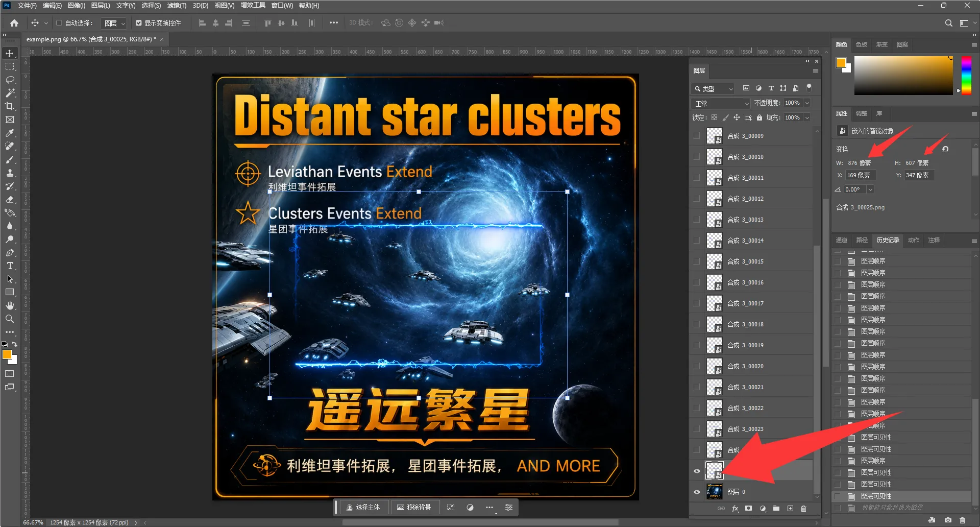
Task: Create new group folder in Layers panel
Action: (x=776, y=508)
